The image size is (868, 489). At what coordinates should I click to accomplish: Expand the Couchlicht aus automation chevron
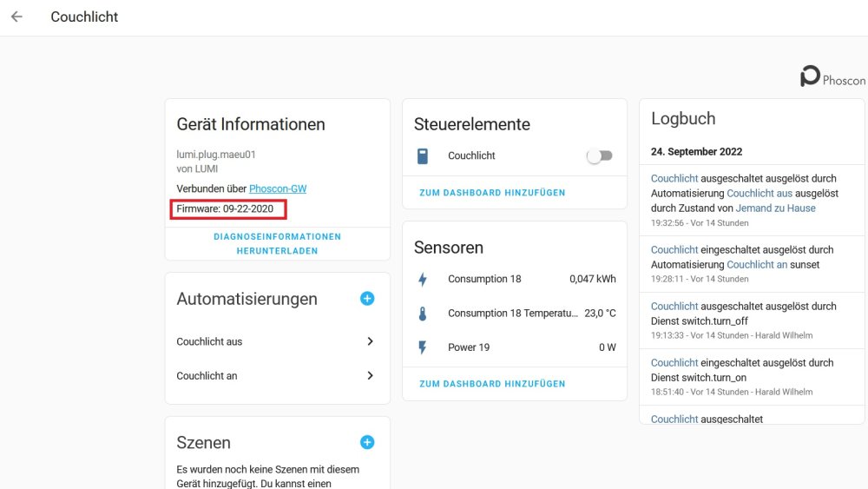tap(371, 341)
